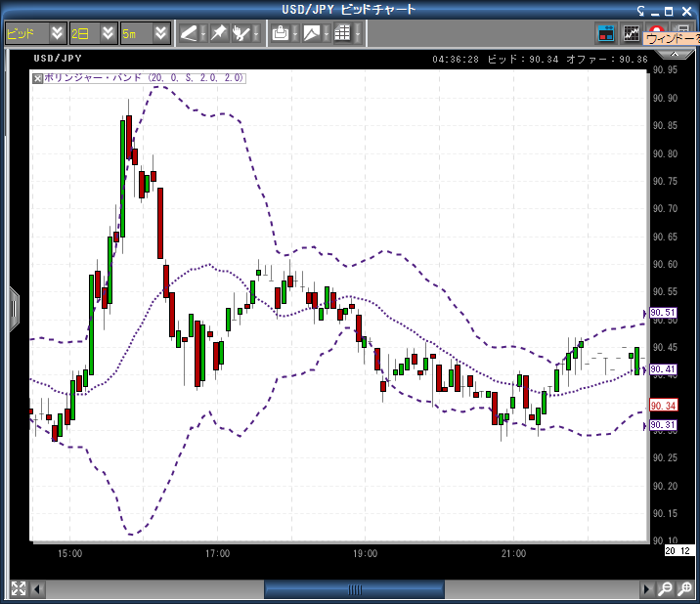Zoom in with the plus magnifier icon
This screenshot has height=604, width=700.
point(685,588)
